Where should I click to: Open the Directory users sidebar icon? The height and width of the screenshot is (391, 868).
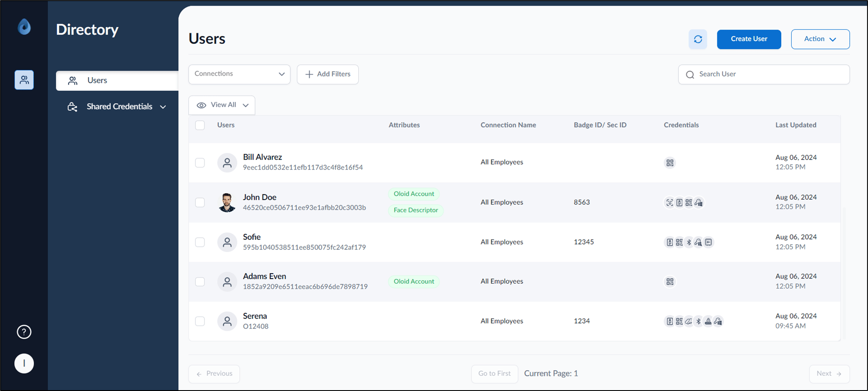pos(24,80)
